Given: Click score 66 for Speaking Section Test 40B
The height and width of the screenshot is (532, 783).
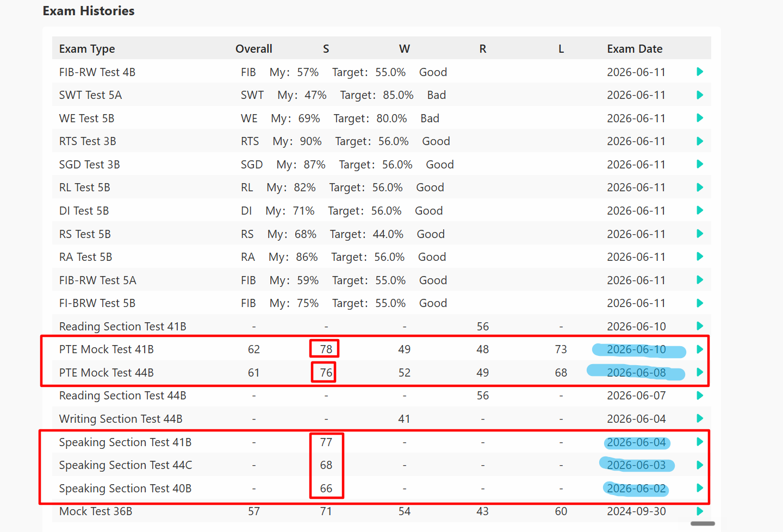Looking at the screenshot, I should (x=326, y=489).
